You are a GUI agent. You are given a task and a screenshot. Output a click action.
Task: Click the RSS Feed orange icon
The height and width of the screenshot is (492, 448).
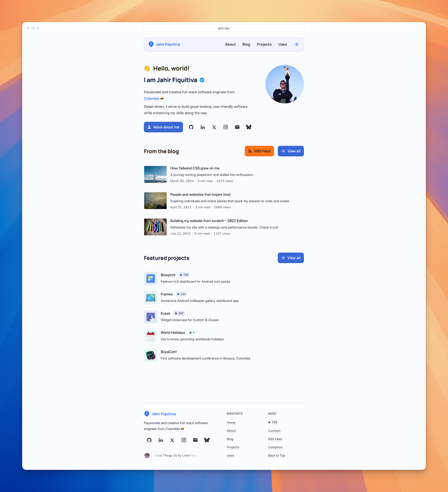click(x=250, y=151)
